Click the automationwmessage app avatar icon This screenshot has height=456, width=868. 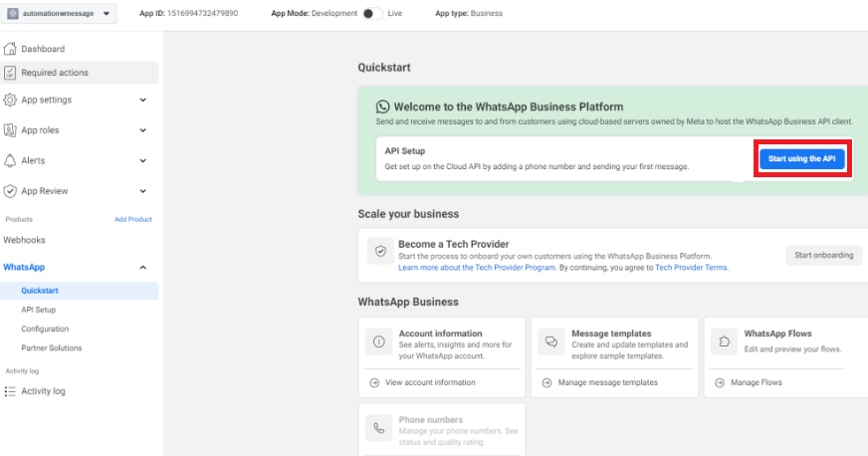pos(13,13)
